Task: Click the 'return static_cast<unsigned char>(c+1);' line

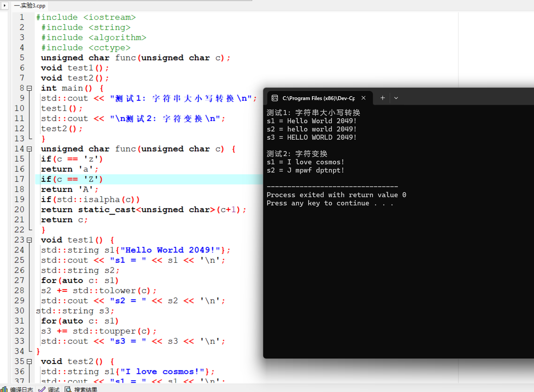Action: tap(143, 210)
